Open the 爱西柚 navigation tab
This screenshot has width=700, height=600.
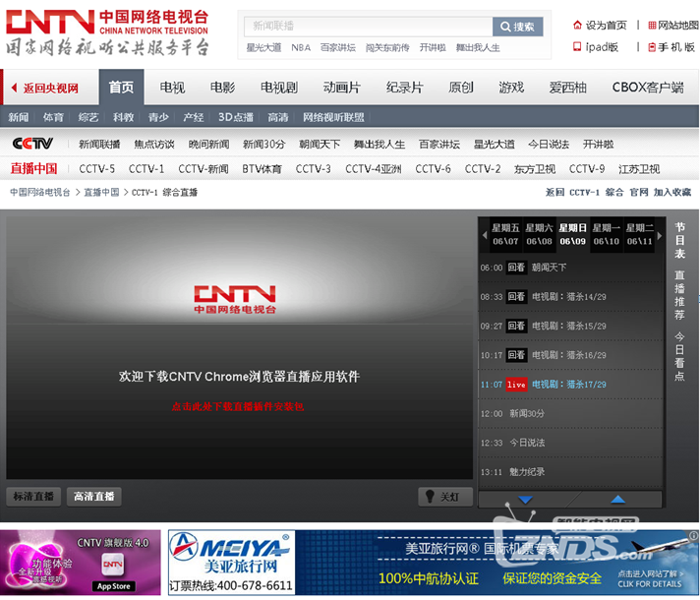tap(567, 88)
